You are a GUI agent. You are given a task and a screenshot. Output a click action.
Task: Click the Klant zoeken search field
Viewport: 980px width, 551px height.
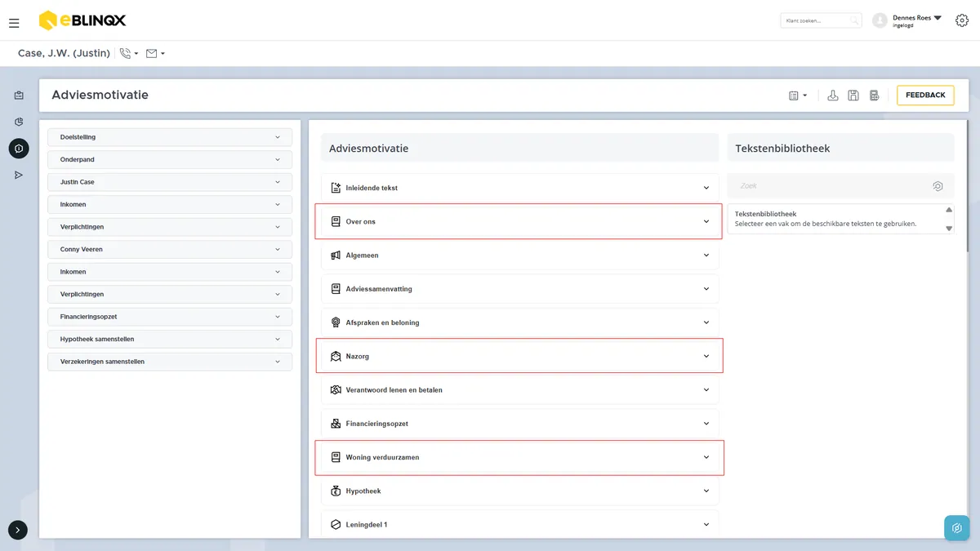821,20
